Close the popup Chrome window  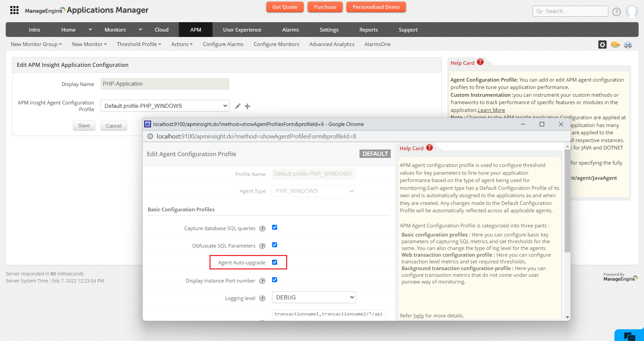coord(561,124)
